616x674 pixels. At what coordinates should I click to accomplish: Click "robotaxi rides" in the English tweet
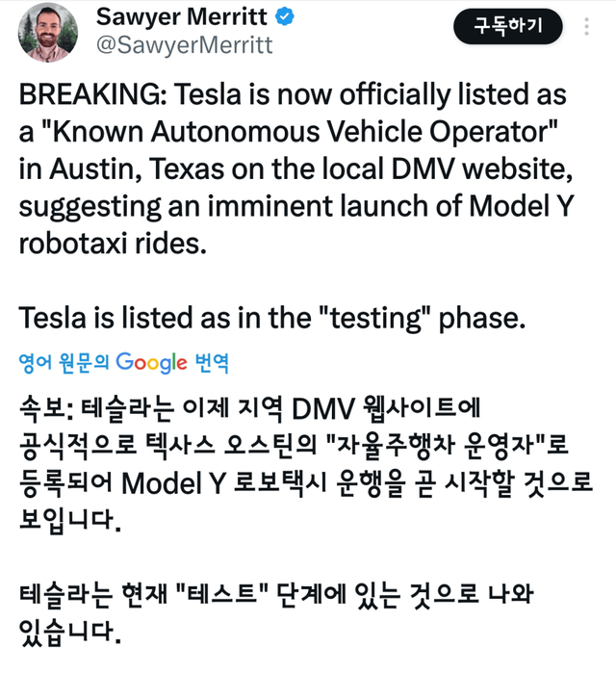113,241
